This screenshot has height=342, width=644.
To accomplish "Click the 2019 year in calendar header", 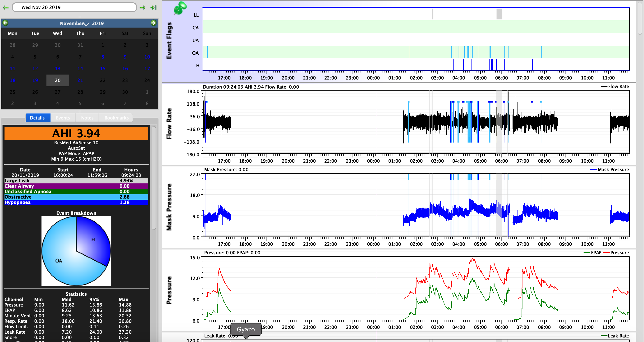I will pos(97,23).
